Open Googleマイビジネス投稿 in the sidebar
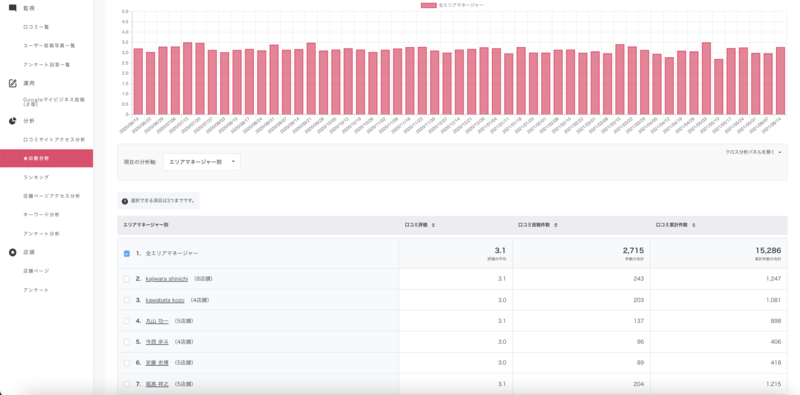 click(54, 102)
